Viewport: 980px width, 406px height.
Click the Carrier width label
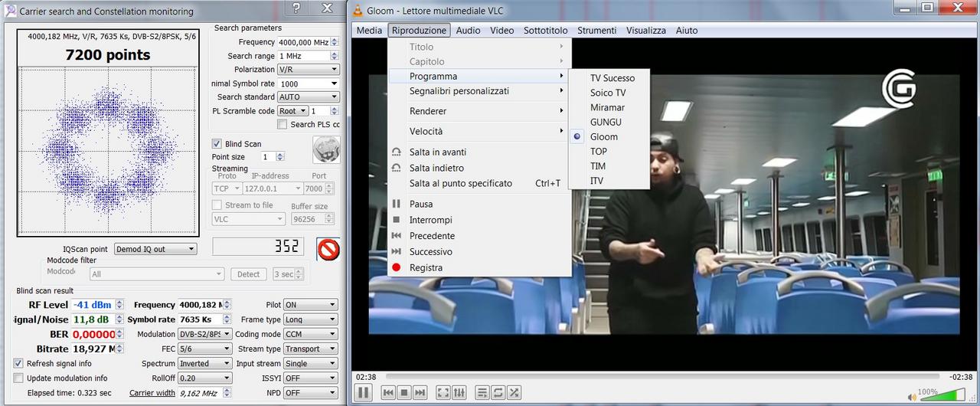[152, 393]
